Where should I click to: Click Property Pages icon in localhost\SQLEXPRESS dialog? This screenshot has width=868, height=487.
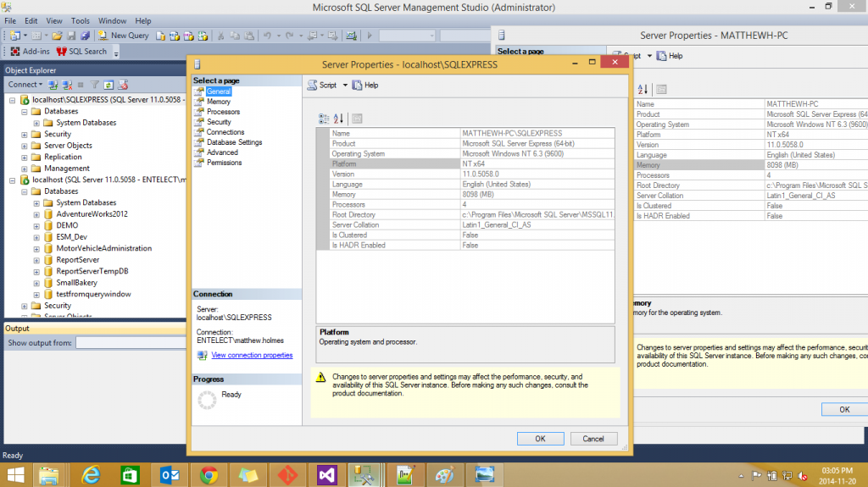[357, 119]
